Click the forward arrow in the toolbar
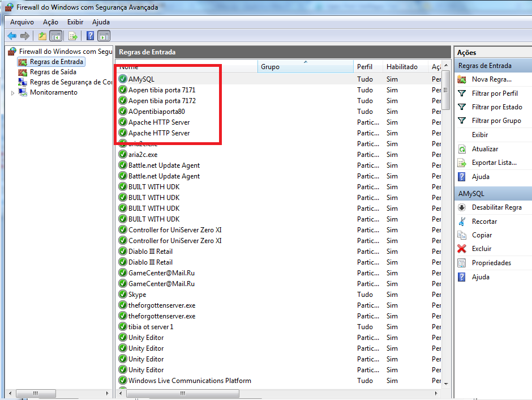The height and width of the screenshot is (400, 532). (25, 36)
